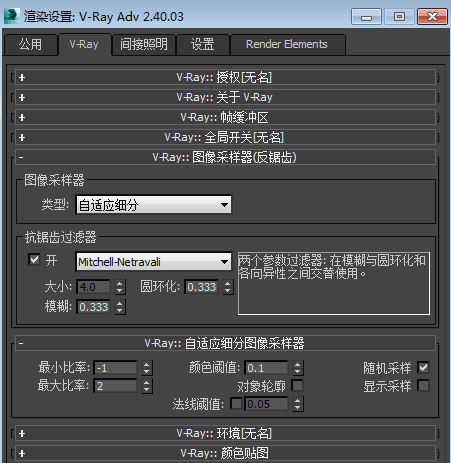
Task: Click the 最小比率 spinner arrows
Action: [147, 368]
